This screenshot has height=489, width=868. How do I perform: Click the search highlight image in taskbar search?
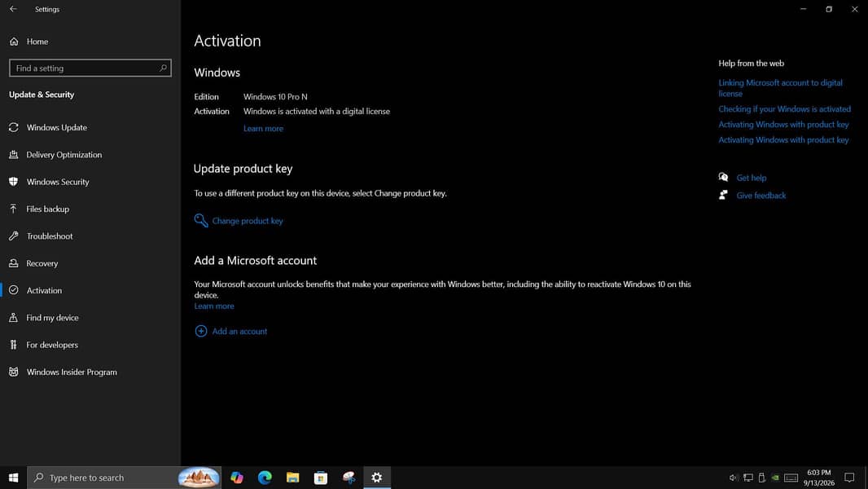199,478
